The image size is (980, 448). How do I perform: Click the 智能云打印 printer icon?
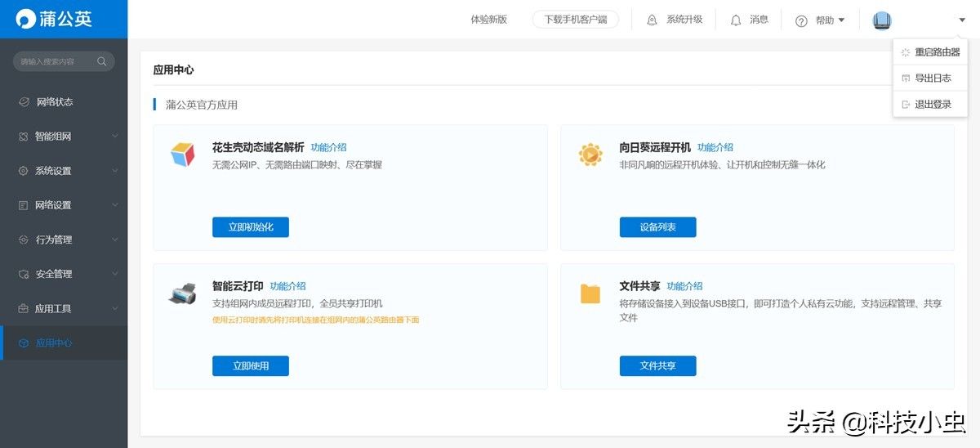pyautogui.click(x=183, y=293)
